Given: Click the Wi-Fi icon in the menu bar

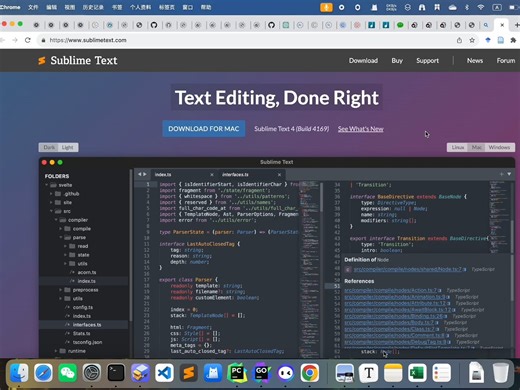Looking at the screenshot, I should pos(481,7).
